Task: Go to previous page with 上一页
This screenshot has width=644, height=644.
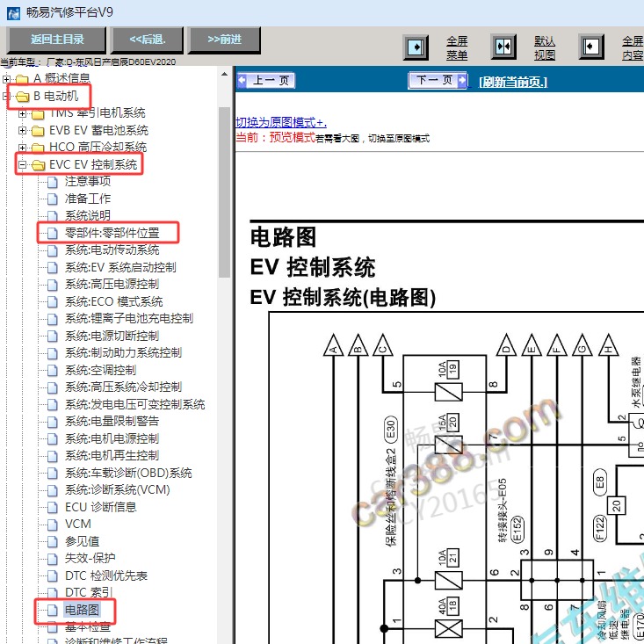Action: tap(266, 80)
